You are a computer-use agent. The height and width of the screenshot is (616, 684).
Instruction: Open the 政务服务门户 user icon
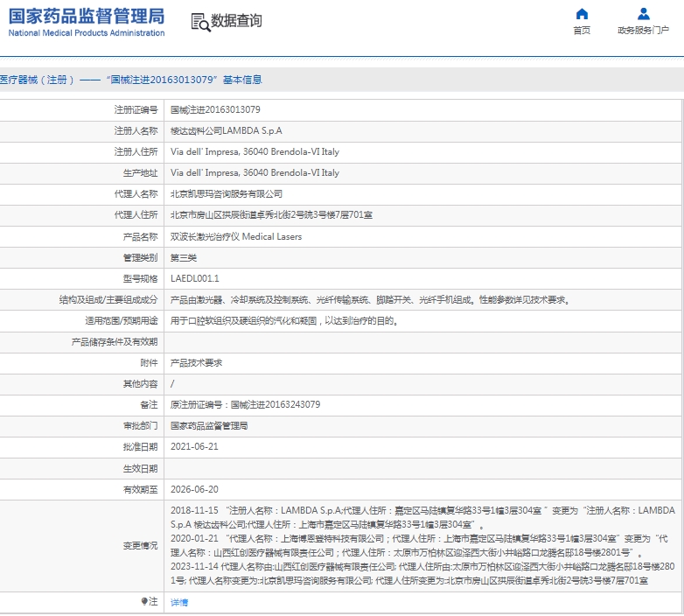tap(644, 14)
